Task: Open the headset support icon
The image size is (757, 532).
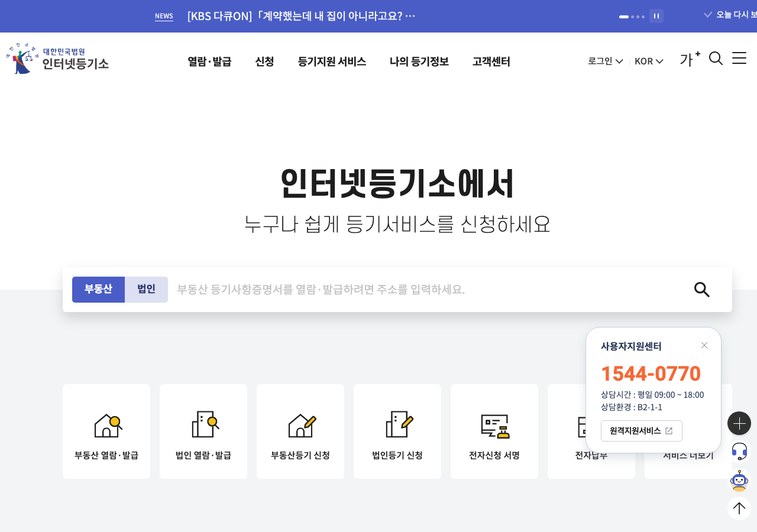Action: [x=739, y=452]
